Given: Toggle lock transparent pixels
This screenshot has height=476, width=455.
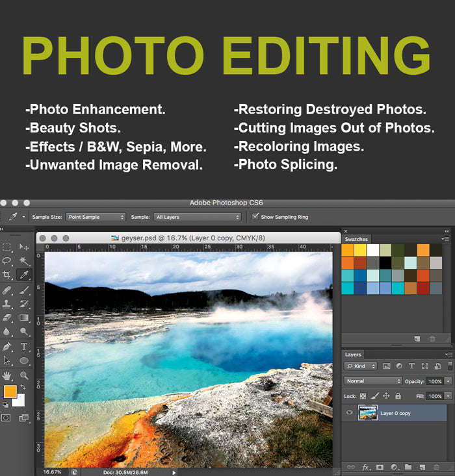Looking at the screenshot, I should point(363,396).
